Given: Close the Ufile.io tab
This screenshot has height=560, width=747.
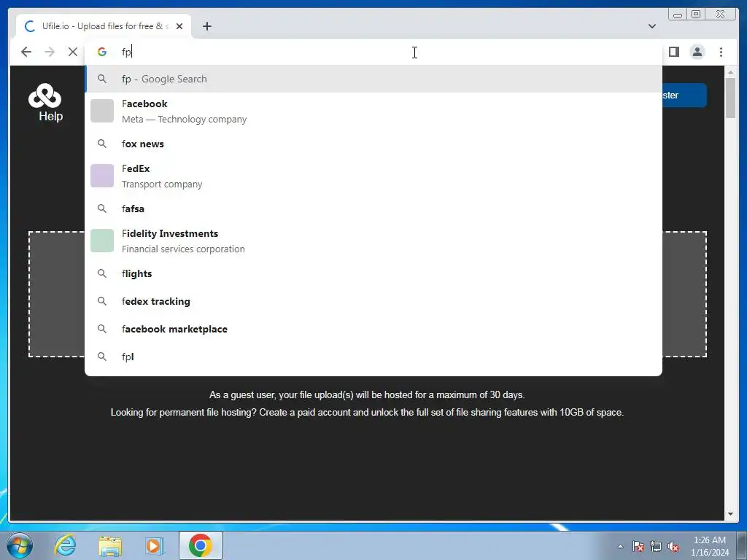Looking at the screenshot, I should pyautogui.click(x=179, y=26).
